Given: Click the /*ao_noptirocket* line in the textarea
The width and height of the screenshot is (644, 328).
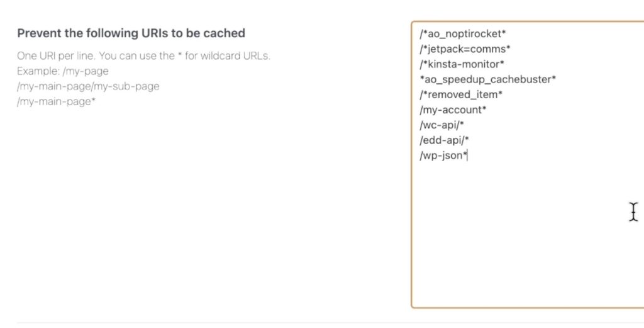Looking at the screenshot, I should 462,33.
